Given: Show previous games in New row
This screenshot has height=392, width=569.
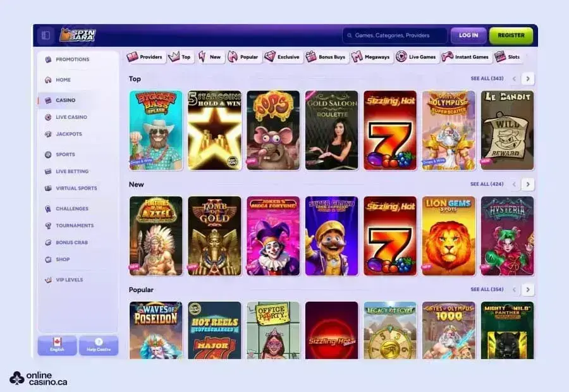Looking at the screenshot, I should click(514, 185).
